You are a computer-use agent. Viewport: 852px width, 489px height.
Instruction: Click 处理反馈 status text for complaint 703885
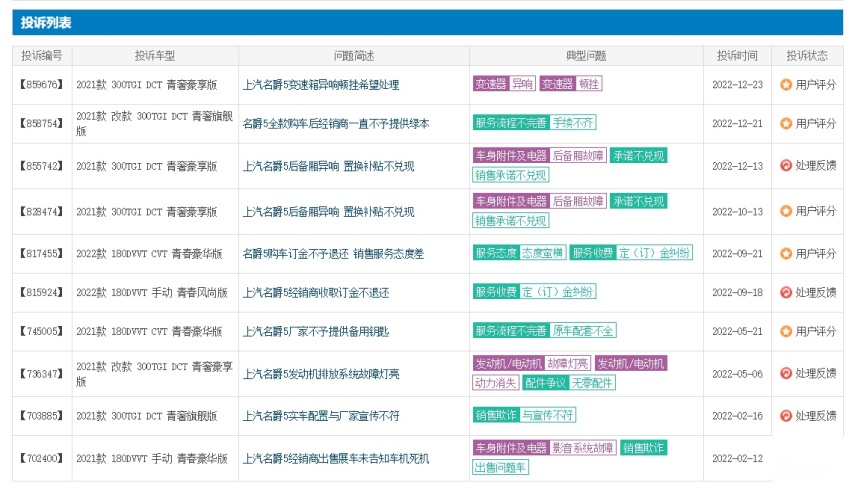tap(816, 416)
